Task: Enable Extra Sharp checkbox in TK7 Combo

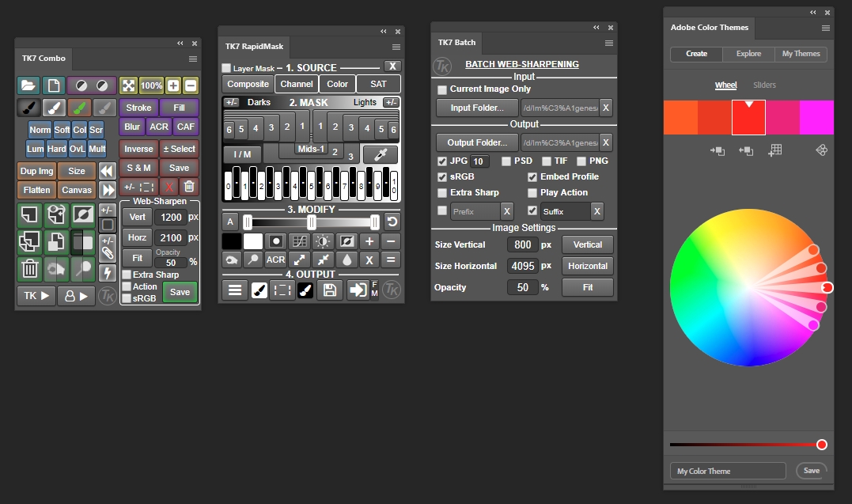Action: 127,275
